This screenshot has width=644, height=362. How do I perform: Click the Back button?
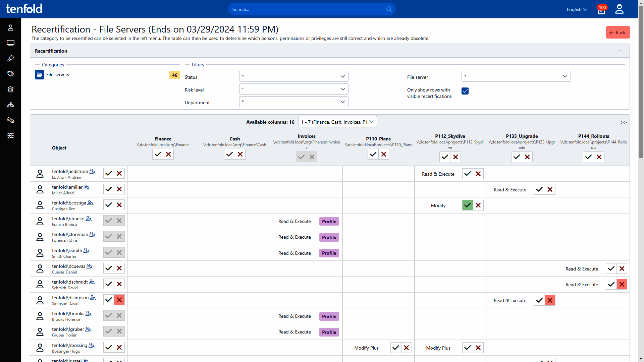[618, 33]
